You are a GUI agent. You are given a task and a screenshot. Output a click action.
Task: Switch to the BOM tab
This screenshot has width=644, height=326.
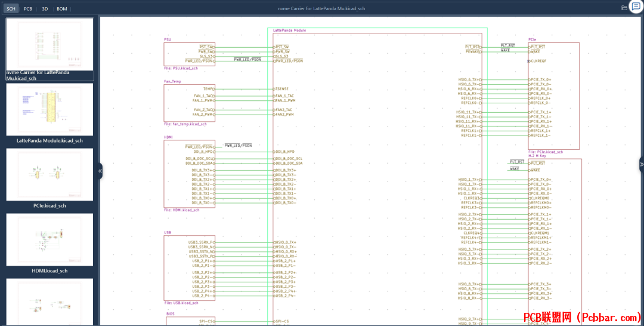pos(62,8)
